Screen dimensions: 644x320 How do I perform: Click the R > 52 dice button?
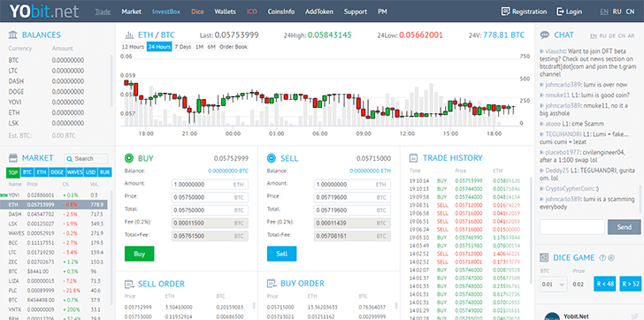click(631, 284)
